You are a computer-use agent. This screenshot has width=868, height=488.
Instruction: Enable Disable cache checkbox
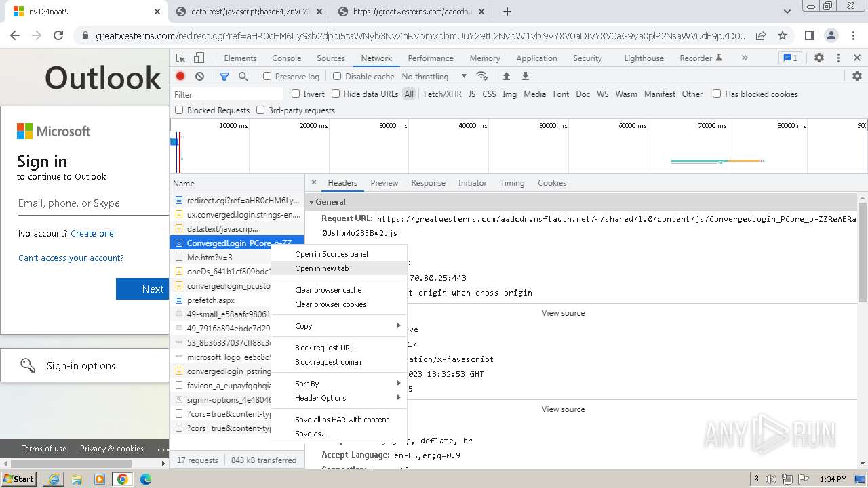point(337,77)
